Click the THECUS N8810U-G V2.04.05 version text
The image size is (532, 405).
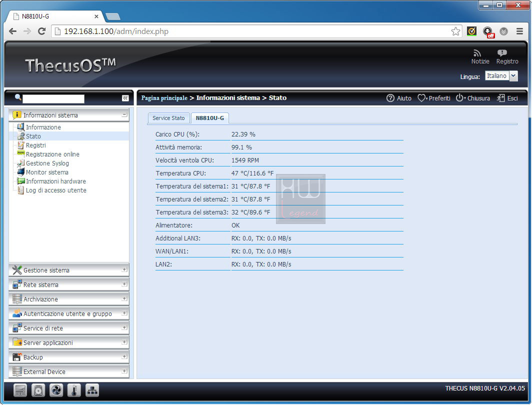(485, 388)
